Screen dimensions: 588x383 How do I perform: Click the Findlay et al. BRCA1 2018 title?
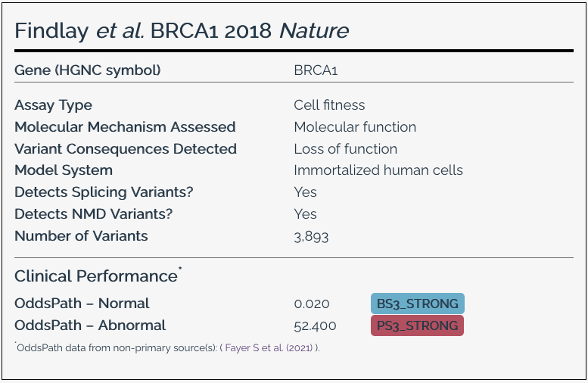(x=182, y=31)
